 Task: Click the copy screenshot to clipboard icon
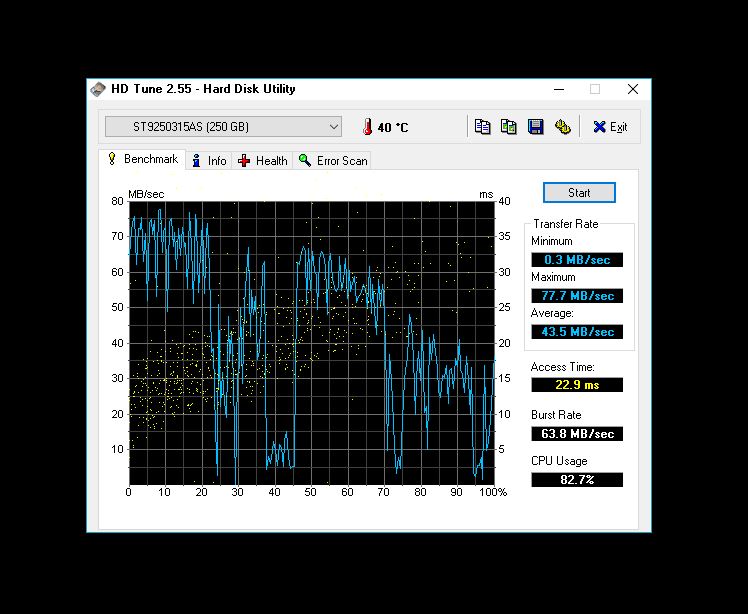509,127
